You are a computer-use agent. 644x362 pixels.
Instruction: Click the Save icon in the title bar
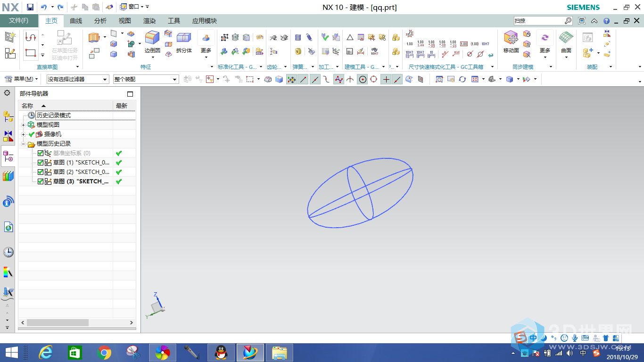point(30,7)
